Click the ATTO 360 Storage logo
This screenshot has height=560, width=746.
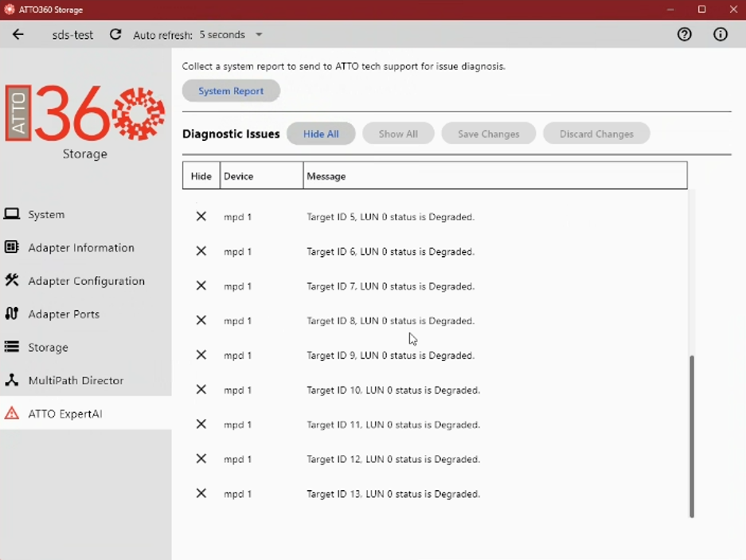pyautogui.click(x=85, y=122)
